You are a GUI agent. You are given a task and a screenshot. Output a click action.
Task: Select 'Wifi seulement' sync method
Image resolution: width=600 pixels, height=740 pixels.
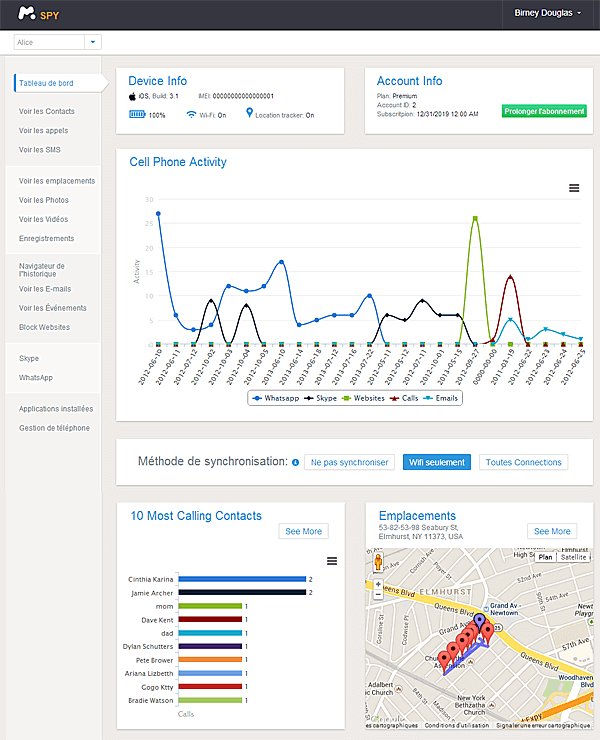[x=437, y=463]
